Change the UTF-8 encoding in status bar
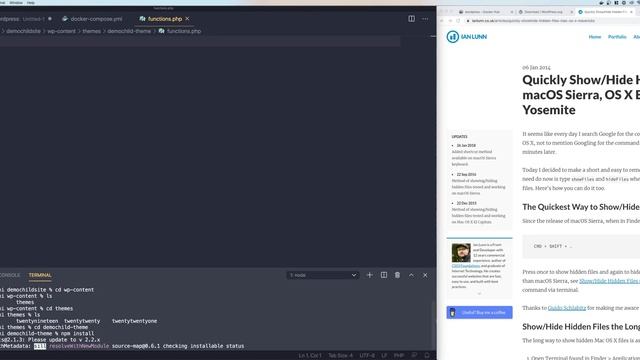Image resolution: width=640 pixels, height=360 pixels. tap(367, 356)
